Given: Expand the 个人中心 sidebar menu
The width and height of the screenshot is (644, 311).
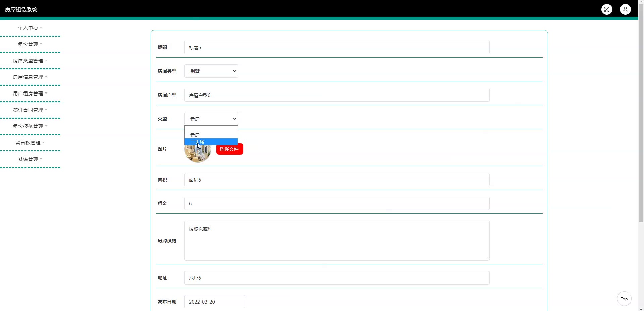Looking at the screenshot, I should point(30,28).
